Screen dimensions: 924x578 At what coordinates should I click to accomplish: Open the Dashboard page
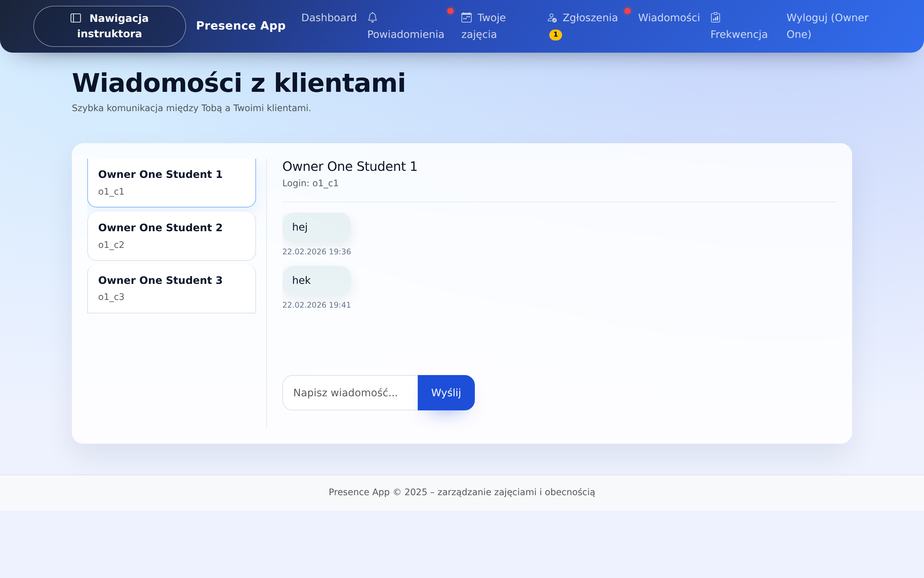(329, 18)
